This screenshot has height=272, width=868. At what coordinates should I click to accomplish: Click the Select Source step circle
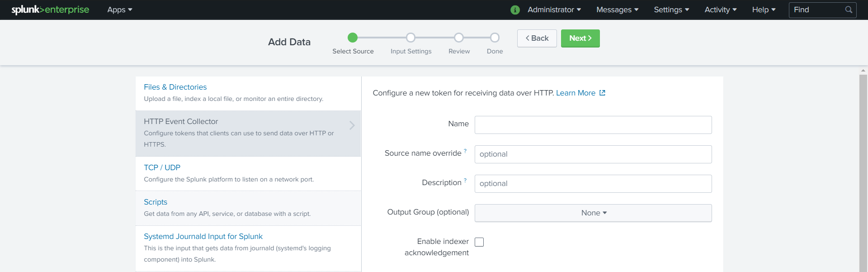pyautogui.click(x=353, y=38)
